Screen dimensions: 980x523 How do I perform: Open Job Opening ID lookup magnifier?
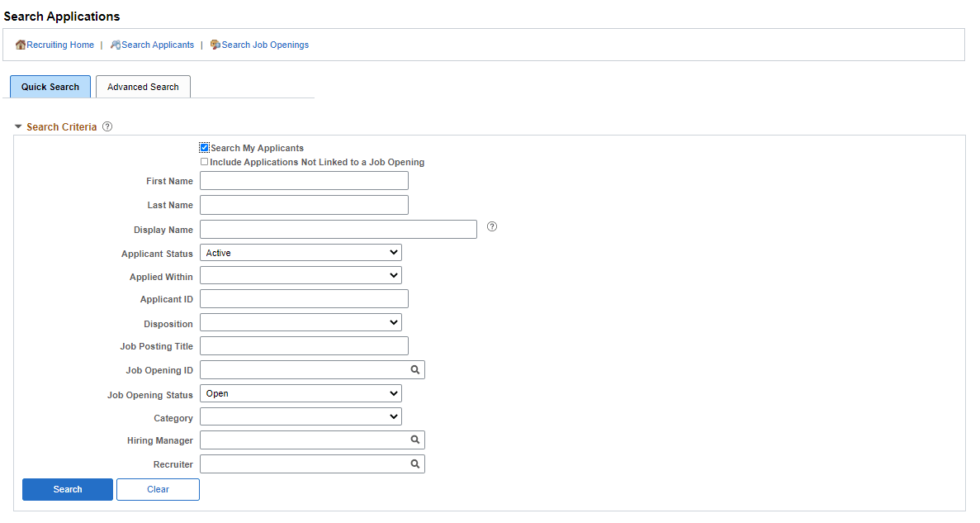pos(415,370)
